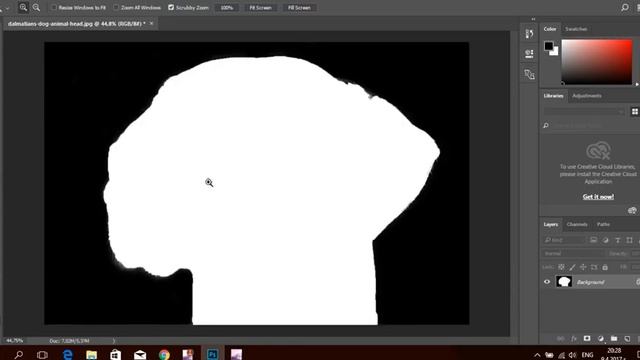Screen dimensions: 640x360
Task: Click the Photoshop icon on the taskbar
Action: click(212, 354)
